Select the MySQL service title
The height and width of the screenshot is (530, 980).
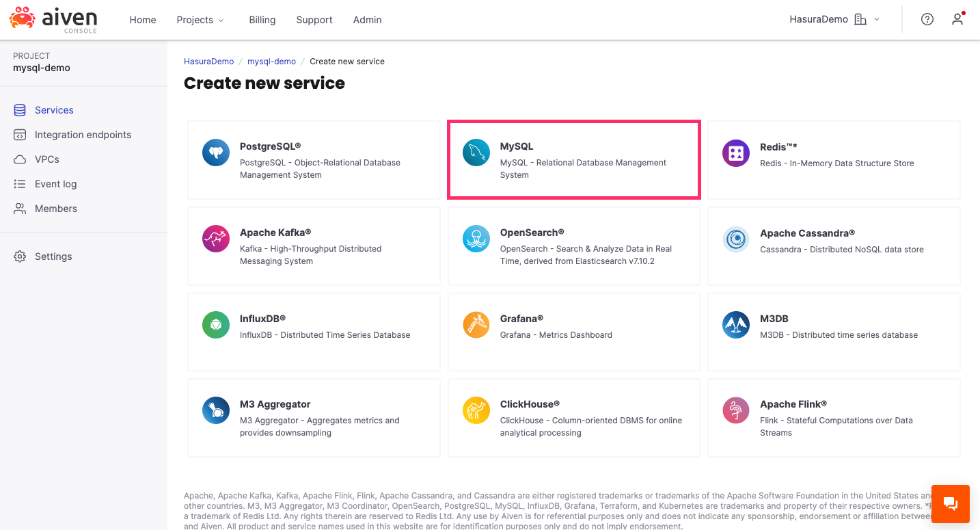coord(517,146)
